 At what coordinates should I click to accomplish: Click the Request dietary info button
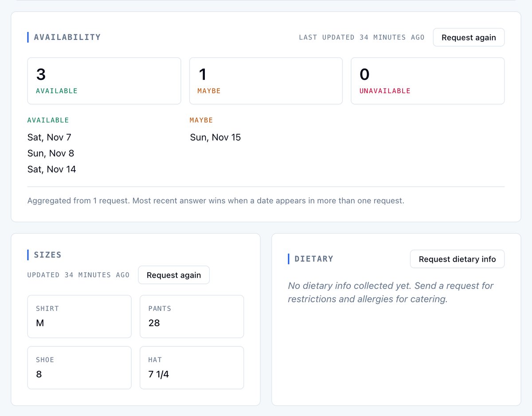tap(457, 259)
